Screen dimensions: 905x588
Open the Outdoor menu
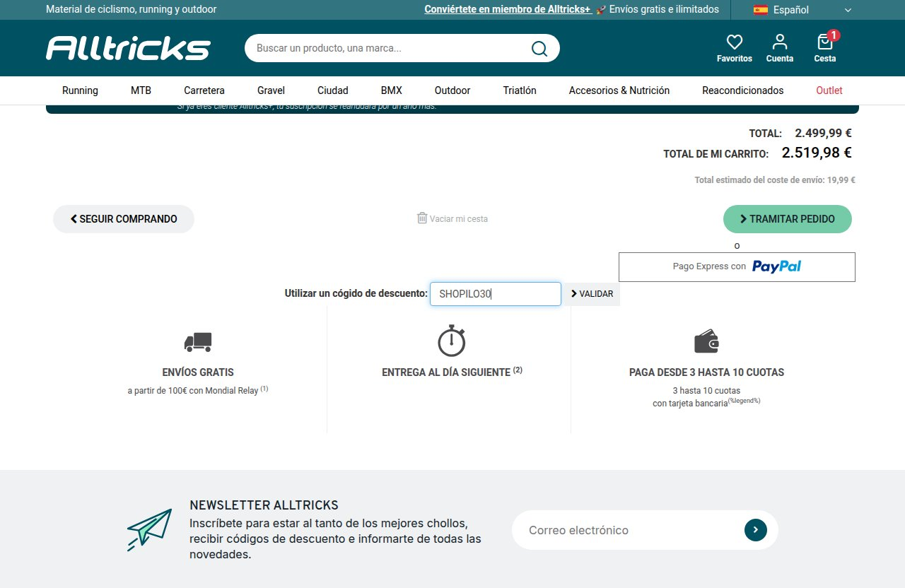click(x=452, y=90)
